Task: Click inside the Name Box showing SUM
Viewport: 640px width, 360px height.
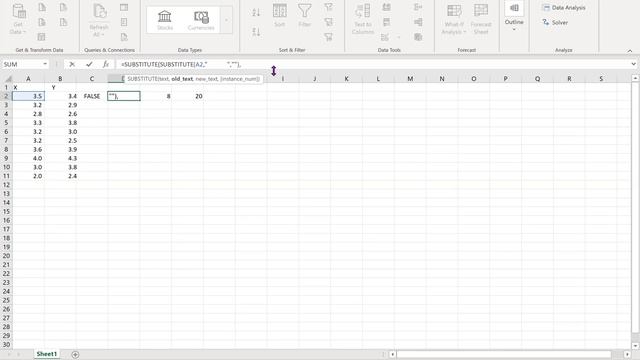Action: 21,64
